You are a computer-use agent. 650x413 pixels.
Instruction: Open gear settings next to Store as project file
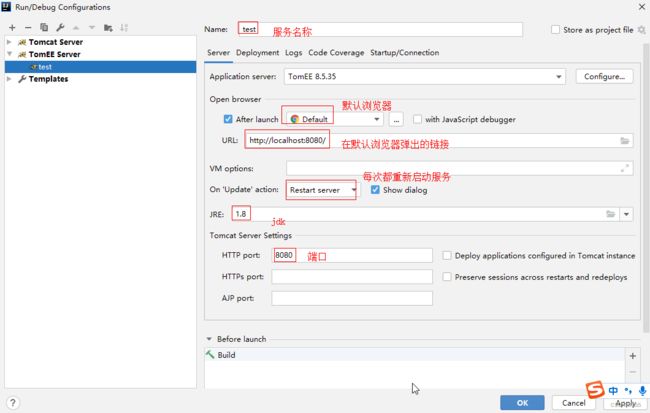tap(641, 30)
